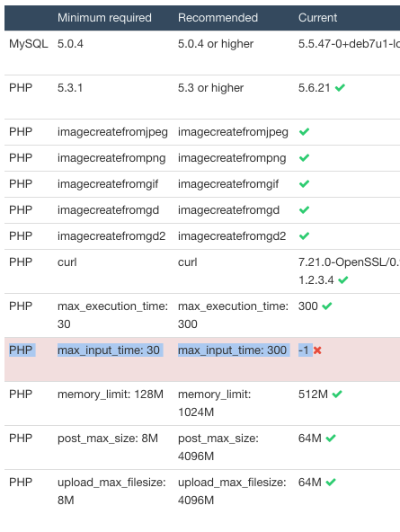Click the imagecreatefromgif green checkmark
The image size is (400, 532).
pyautogui.click(x=304, y=184)
